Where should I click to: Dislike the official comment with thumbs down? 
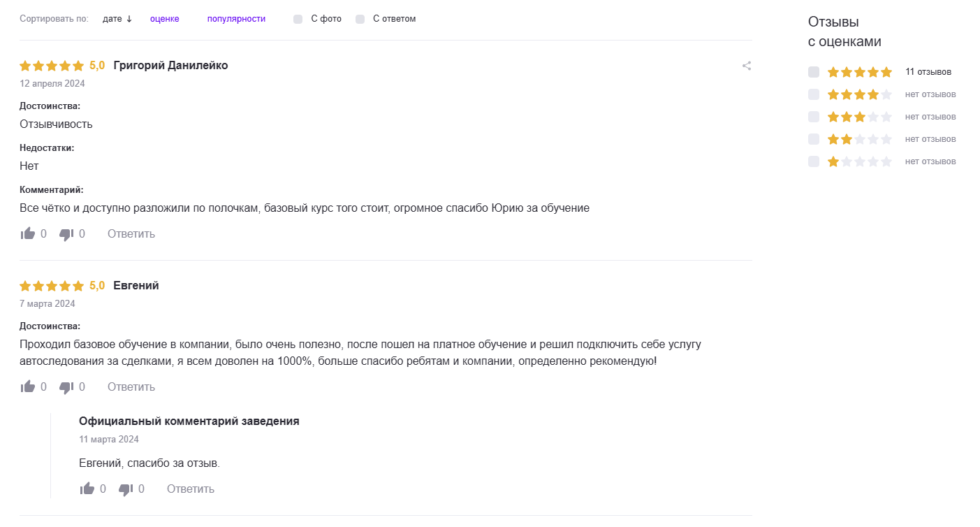click(x=126, y=489)
